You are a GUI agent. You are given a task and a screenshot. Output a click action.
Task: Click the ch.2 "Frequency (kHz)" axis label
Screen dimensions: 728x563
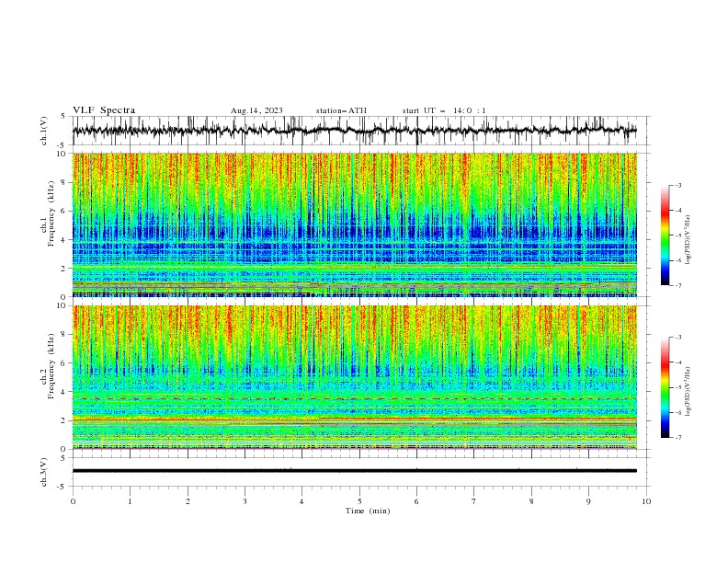[x=51, y=366]
